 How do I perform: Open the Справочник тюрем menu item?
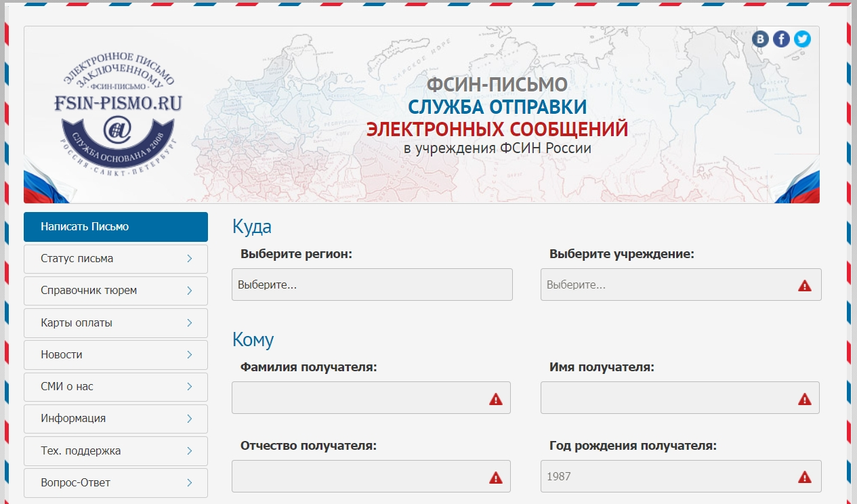[116, 291]
